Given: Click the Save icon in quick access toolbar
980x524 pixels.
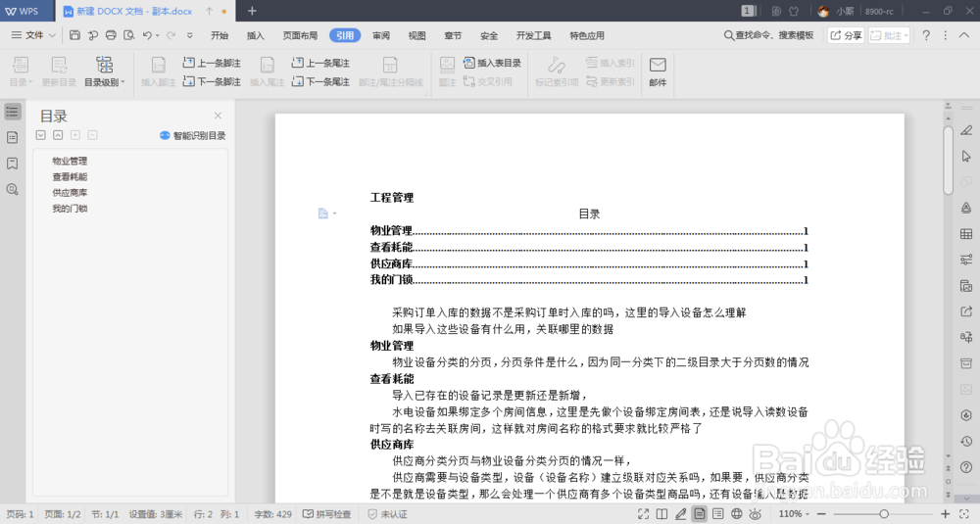Looking at the screenshot, I should pyautogui.click(x=75, y=35).
